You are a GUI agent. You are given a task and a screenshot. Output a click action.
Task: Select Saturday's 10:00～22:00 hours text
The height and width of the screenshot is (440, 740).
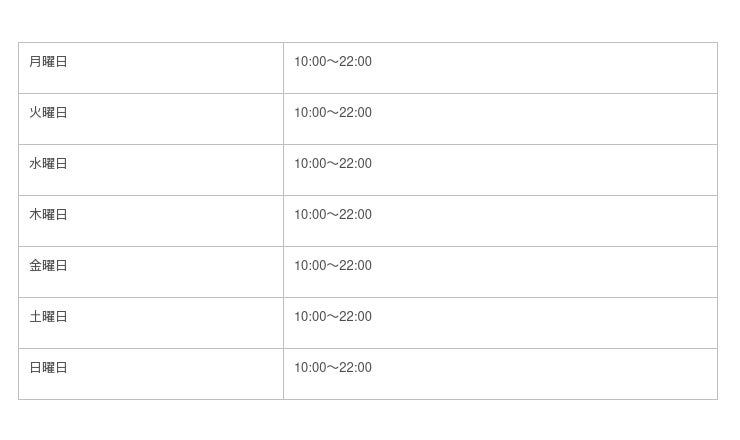click(x=333, y=316)
